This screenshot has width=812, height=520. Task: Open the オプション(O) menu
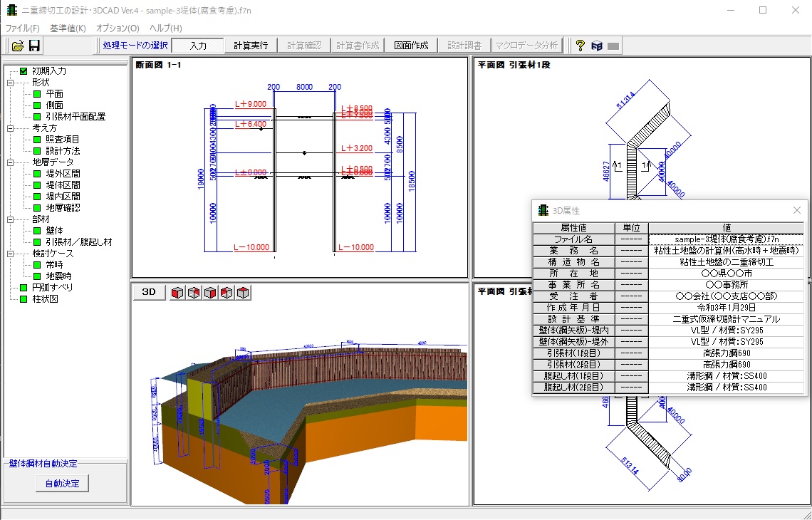[x=118, y=28]
